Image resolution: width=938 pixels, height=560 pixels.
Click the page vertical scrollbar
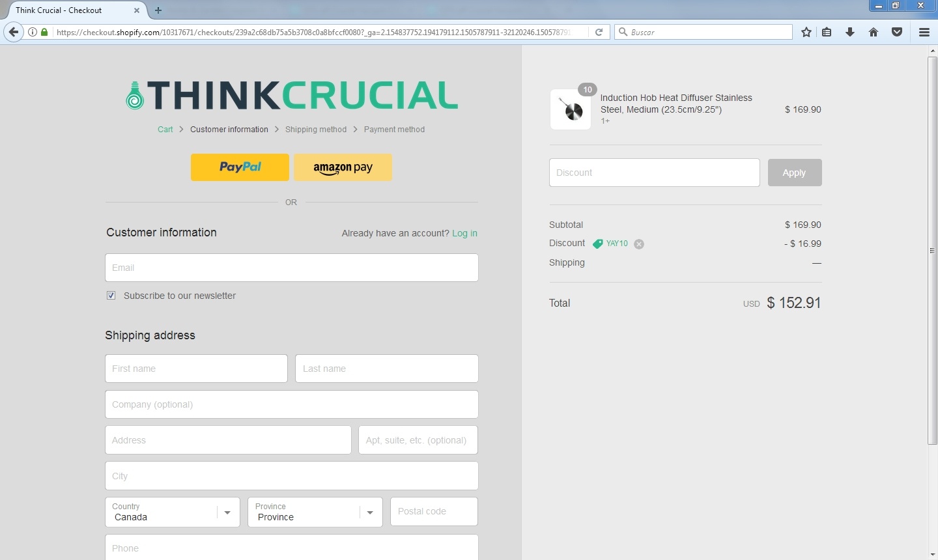(932, 251)
